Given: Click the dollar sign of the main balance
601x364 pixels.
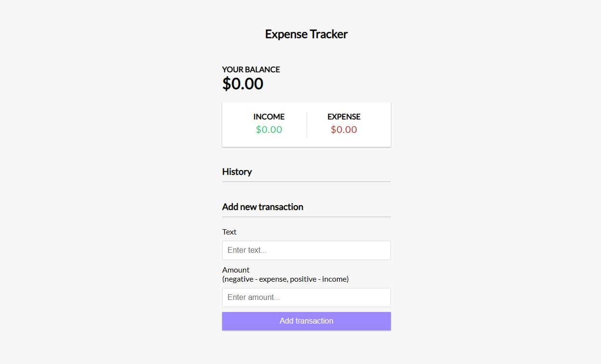Looking at the screenshot, I should (x=227, y=84).
